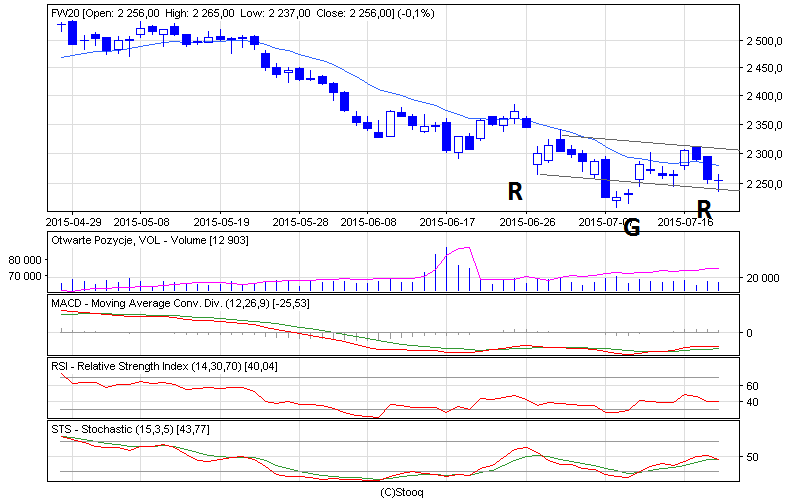
Task: Click the 2015-05-19 date label
Action: [221, 222]
